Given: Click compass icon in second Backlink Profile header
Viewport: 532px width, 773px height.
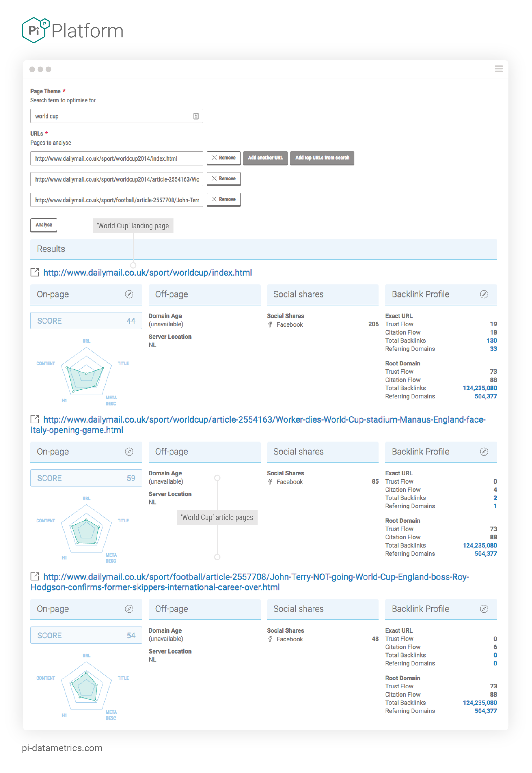Looking at the screenshot, I should click(484, 451).
